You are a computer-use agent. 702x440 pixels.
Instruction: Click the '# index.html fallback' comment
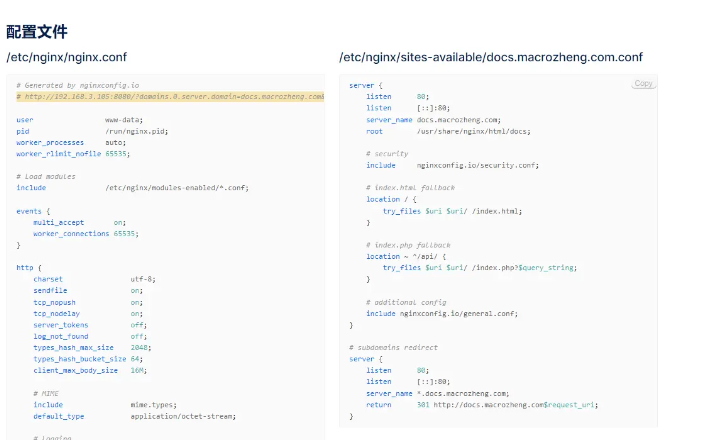click(x=410, y=188)
